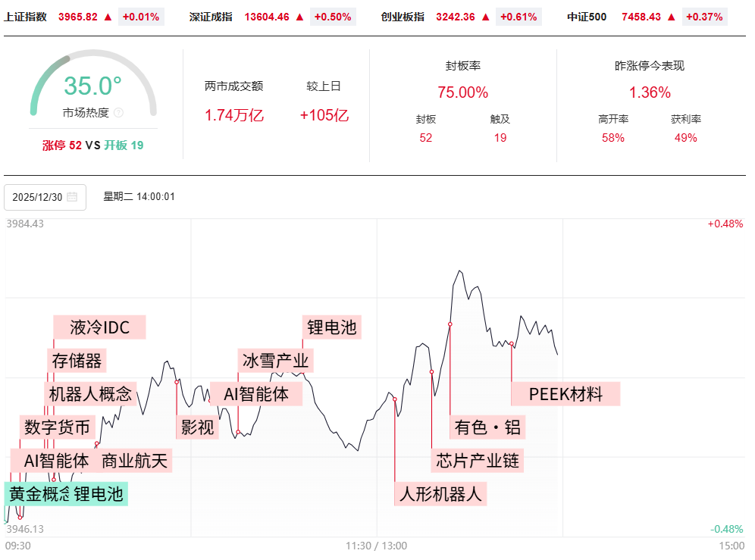The image size is (755, 560).
Task: Click the 涨停 52 count
Action: [61, 145]
